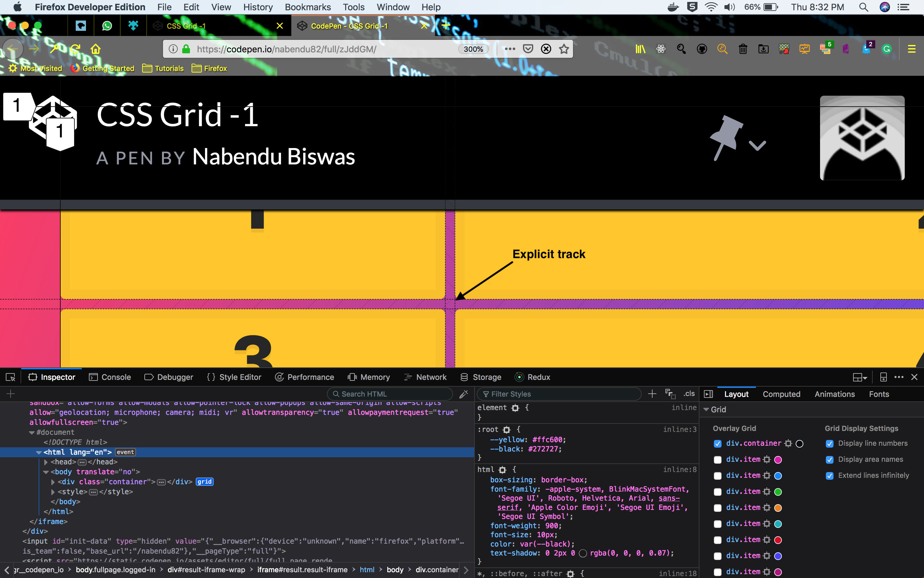Add a new style rule with plus icon
Screen dimensions: 924x578
point(652,394)
